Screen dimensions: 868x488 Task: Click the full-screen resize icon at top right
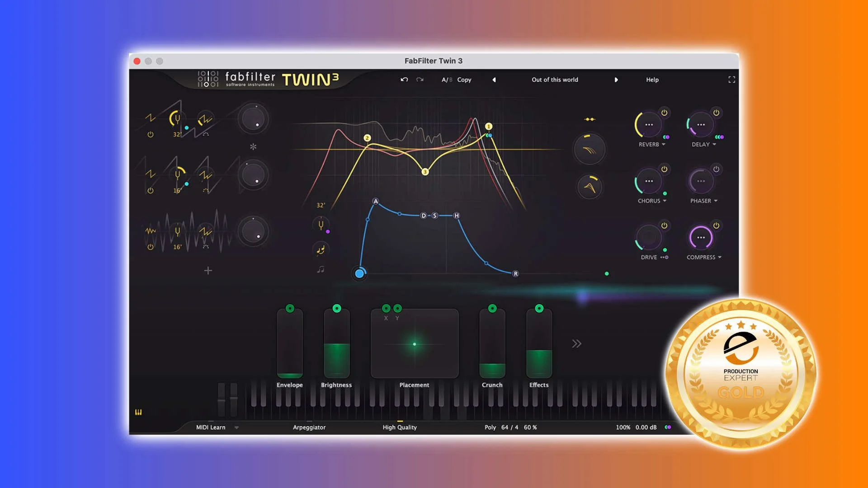point(731,80)
